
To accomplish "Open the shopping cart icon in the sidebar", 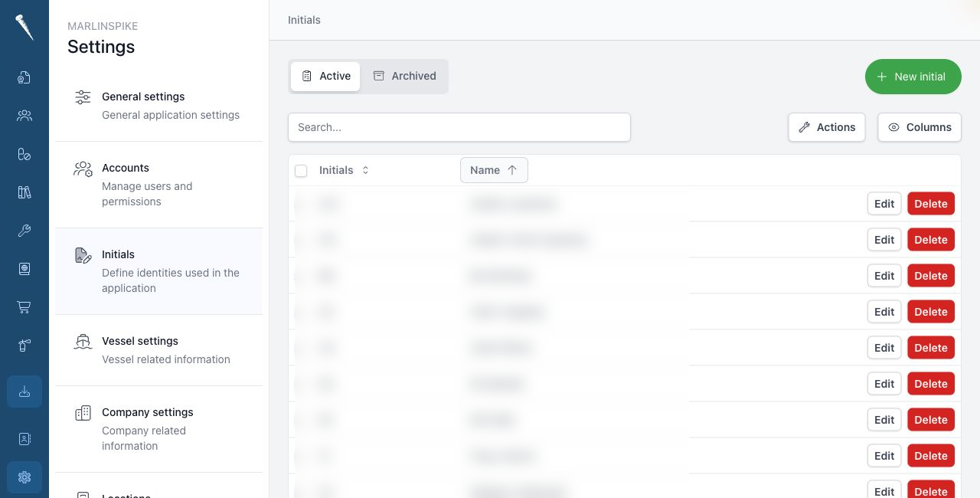I will click(x=24, y=307).
